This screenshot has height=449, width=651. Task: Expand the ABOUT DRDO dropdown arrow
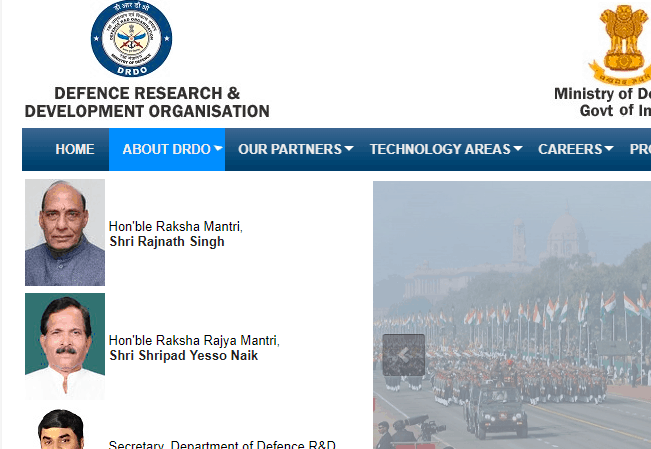pos(217,150)
